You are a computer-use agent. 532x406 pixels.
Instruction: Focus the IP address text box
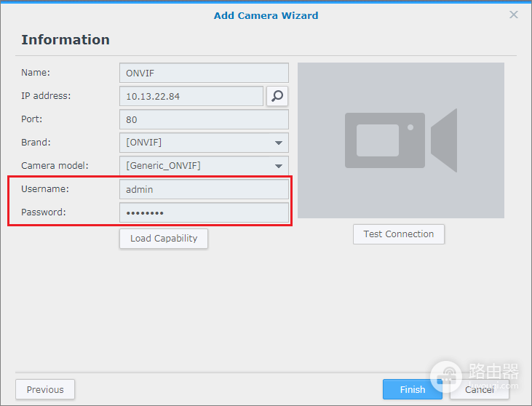point(191,96)
